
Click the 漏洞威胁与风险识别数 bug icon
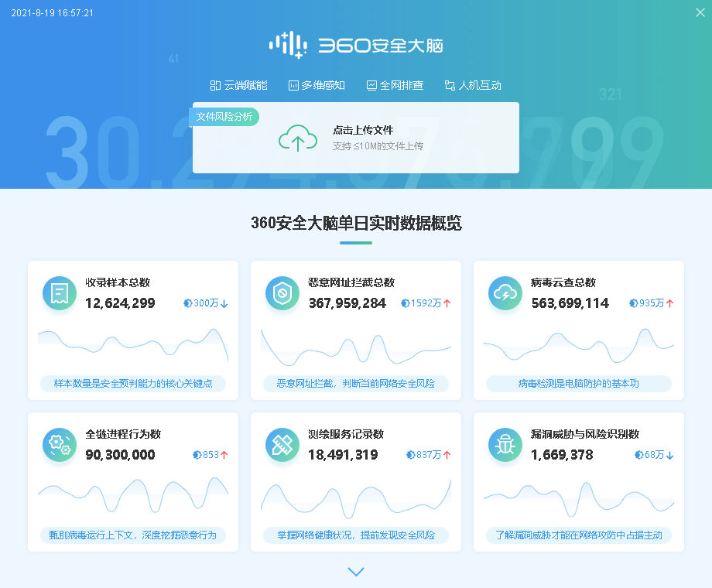coord(505,445)
